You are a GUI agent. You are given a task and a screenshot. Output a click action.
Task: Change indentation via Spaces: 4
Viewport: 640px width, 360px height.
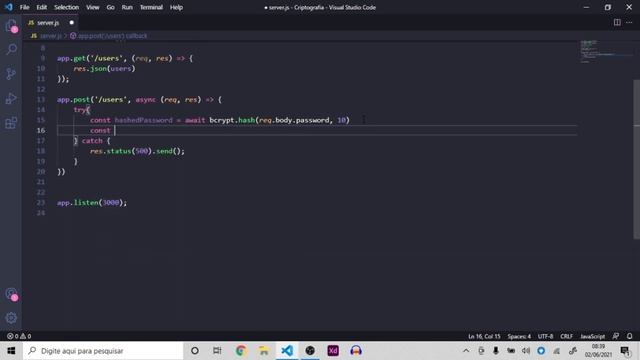519,336
